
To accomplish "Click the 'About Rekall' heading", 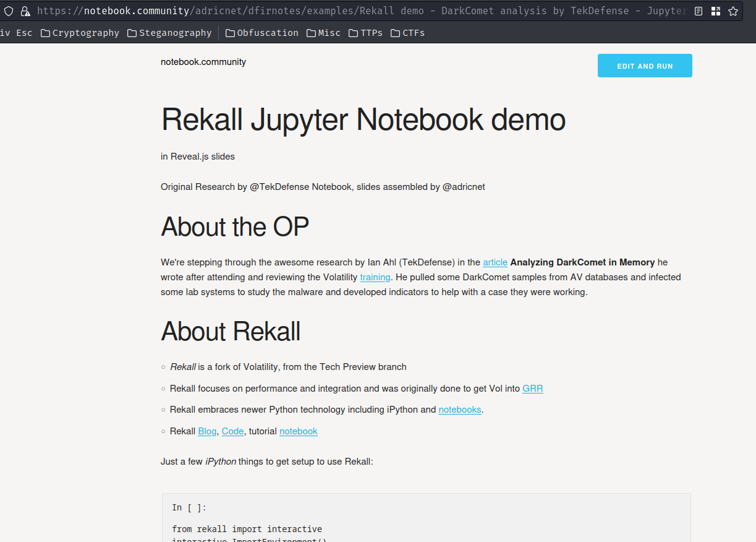I will point(231,332).
